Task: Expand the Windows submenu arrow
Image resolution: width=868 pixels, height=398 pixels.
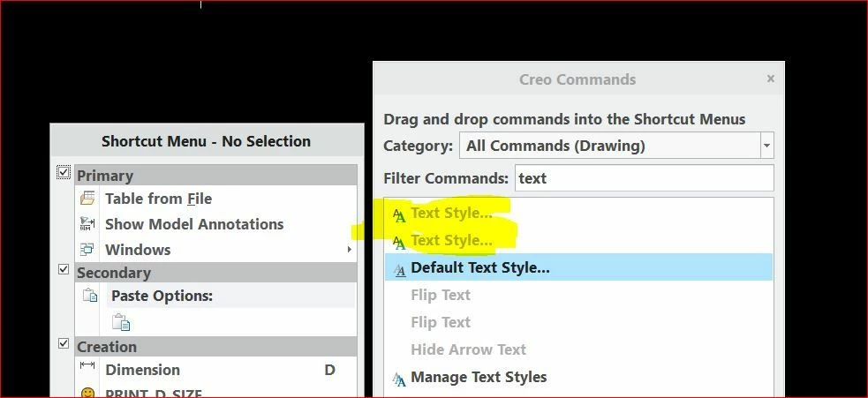Action: click(x=350, y=249)
